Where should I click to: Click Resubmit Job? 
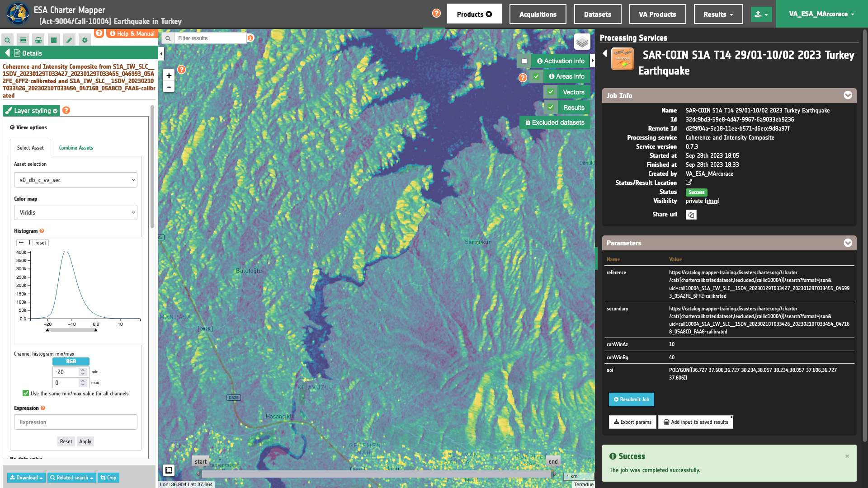(631, 399)
